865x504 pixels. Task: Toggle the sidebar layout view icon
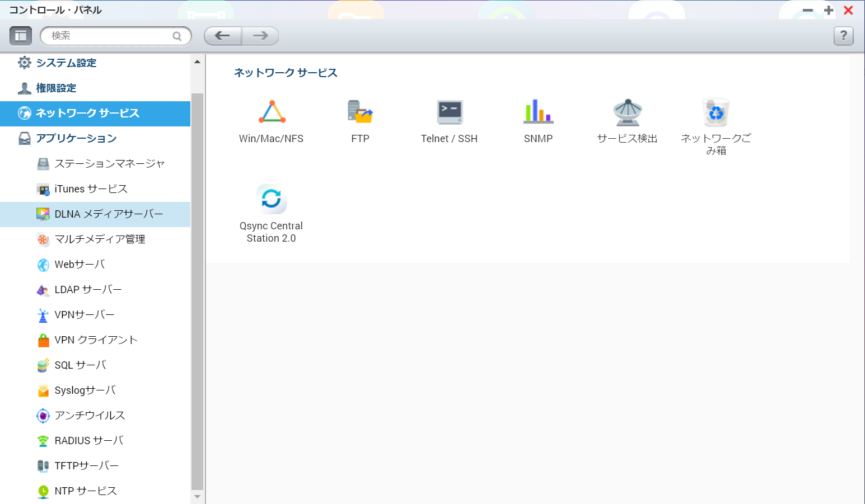pos(21,36)
